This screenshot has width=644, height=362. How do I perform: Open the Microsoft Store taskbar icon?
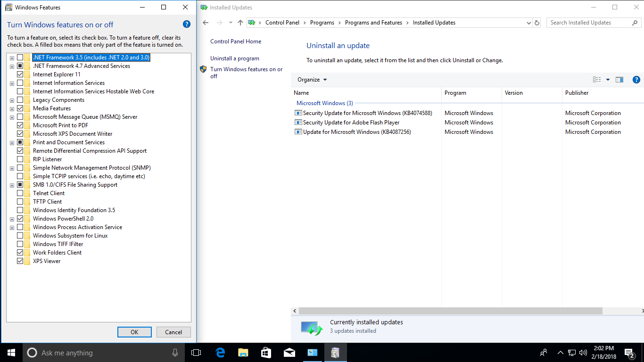click(x=266, y=353)
